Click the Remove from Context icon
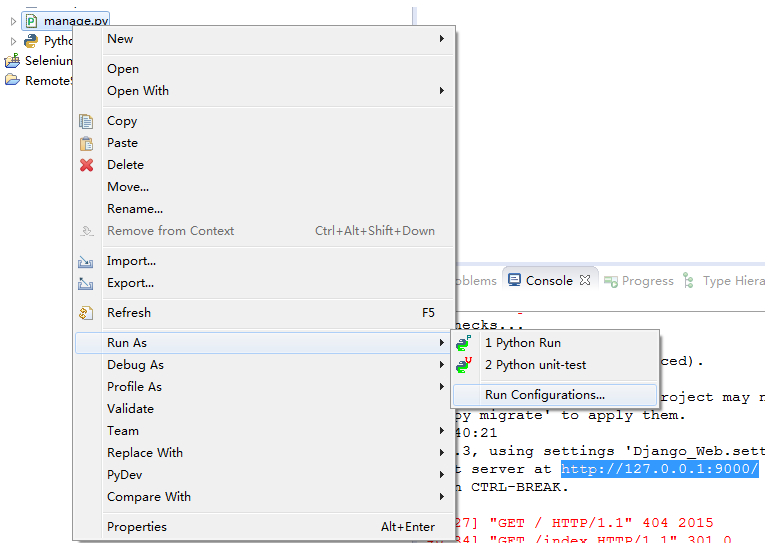This screenshot has height=555, width=771. coord(87,231)
